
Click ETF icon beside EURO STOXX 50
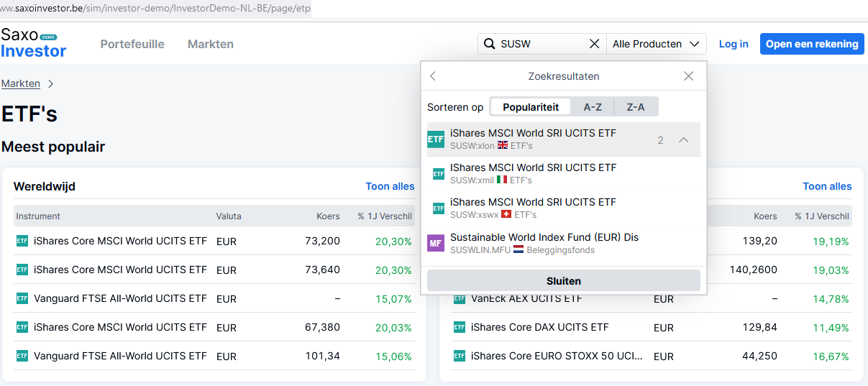460,356
